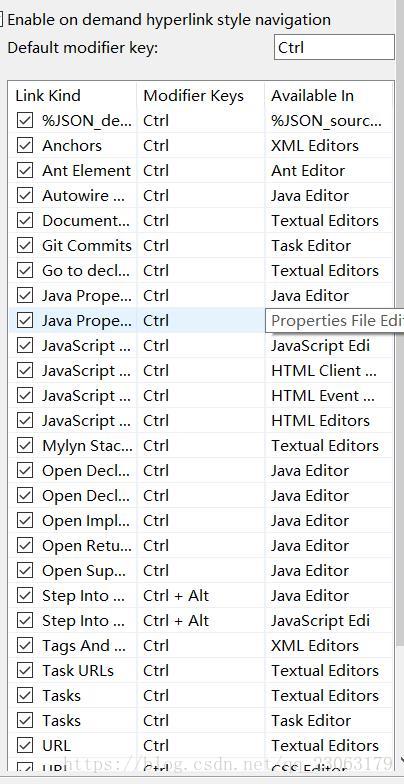Toggle checkbox of JavaScript row for HTML Editors

pyautogui.click(x=25, y=420)
